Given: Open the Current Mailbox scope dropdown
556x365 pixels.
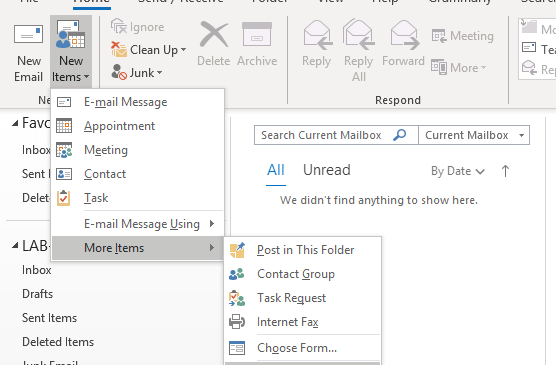Looking at the screenshot, I should 474,135.
